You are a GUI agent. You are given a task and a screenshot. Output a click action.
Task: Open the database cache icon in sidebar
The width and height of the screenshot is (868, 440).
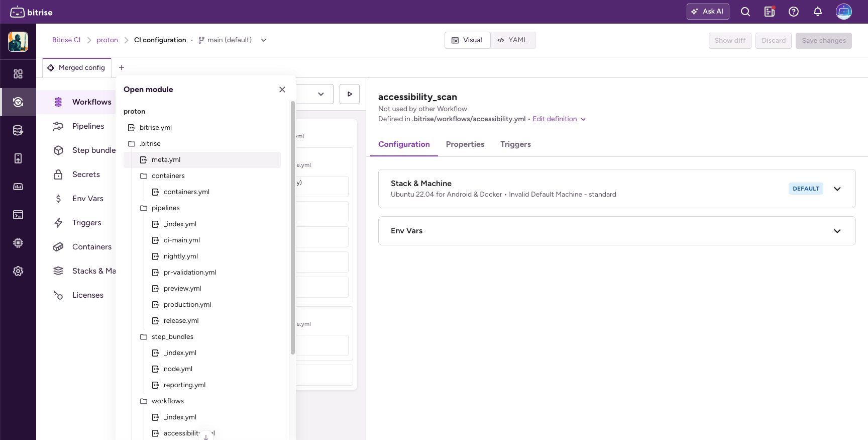click(18, 130)
